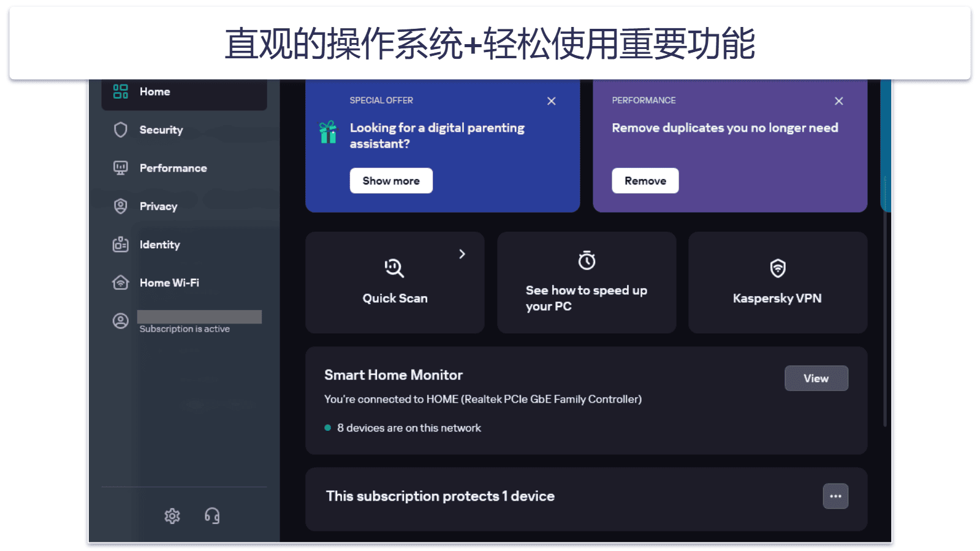Open Settings via the gear icon

[x=172, y=516]
